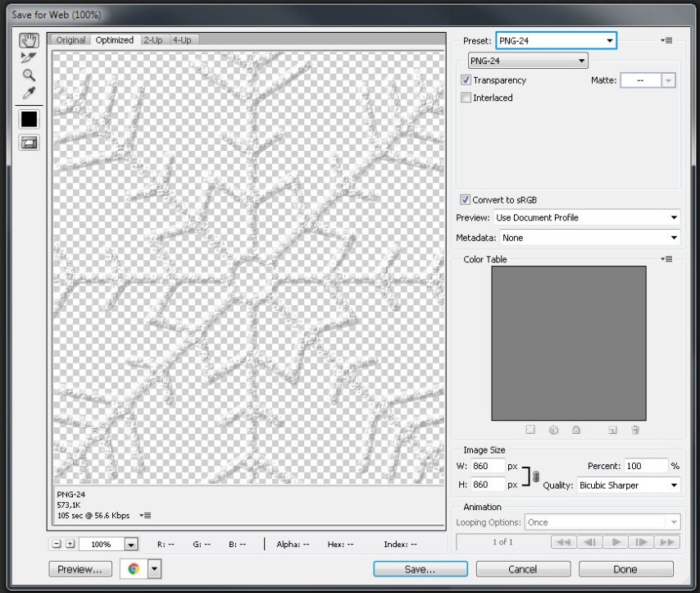700x593 pixels.
Task: Open the Preset dropdown
Action: click(x=556, y=40)
